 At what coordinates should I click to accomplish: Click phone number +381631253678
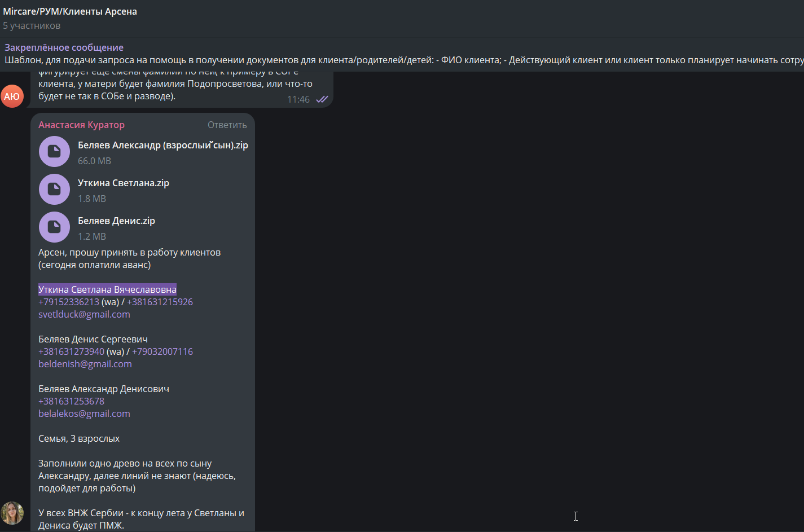(71, 401)
